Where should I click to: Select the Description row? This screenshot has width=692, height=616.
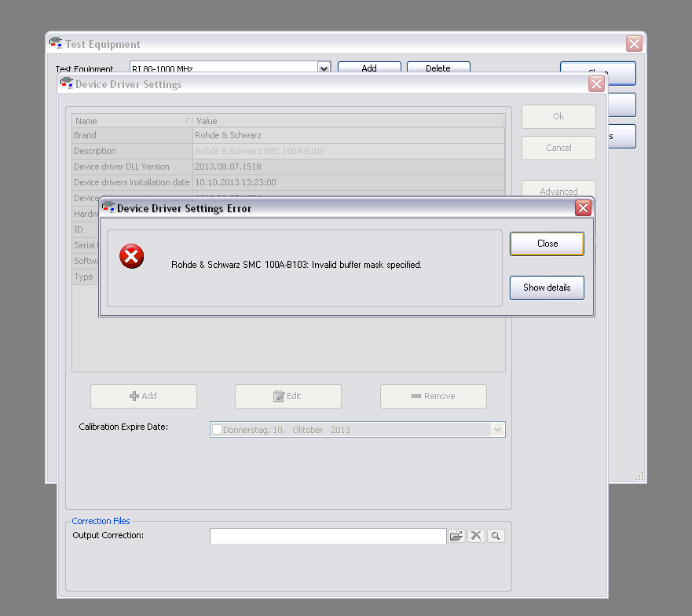(x=288, y=151)
